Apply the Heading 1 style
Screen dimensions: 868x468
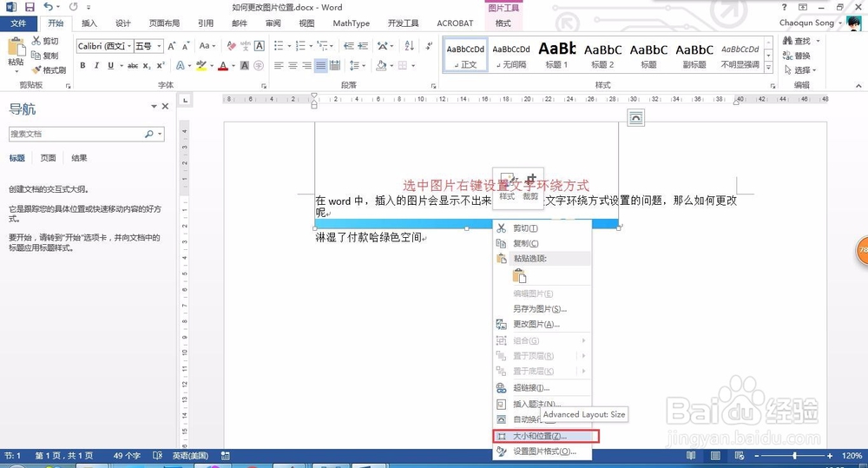(x=557, y=55)
